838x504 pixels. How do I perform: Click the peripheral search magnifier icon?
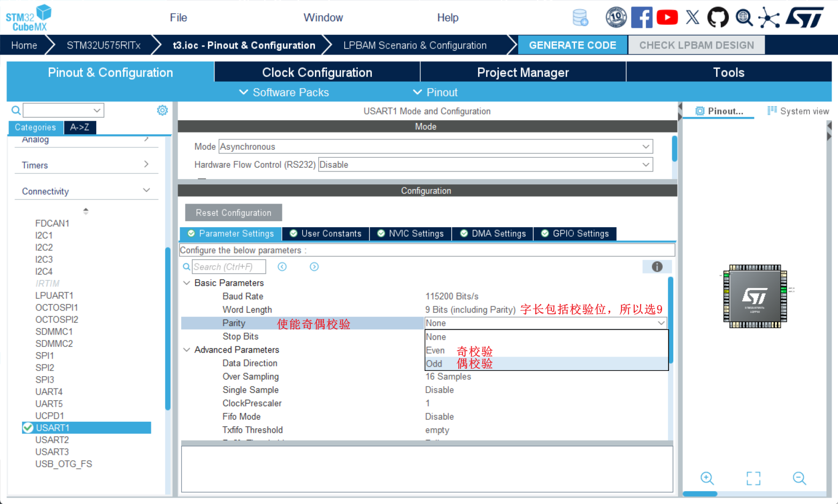pos(16,111)
